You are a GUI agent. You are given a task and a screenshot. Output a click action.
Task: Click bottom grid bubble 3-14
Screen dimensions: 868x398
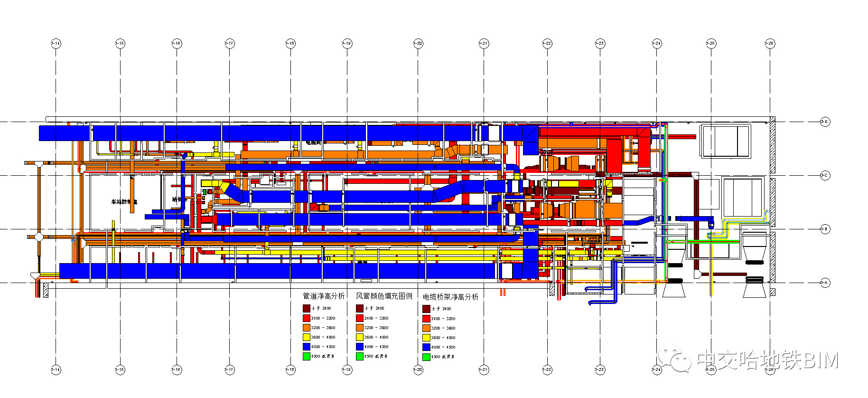(x=56, y=370)
